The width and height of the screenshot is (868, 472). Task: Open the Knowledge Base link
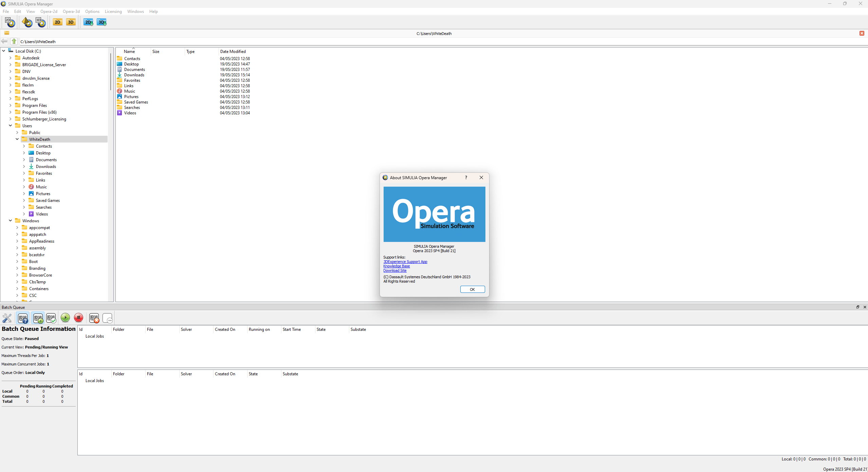tap(396, 266)
